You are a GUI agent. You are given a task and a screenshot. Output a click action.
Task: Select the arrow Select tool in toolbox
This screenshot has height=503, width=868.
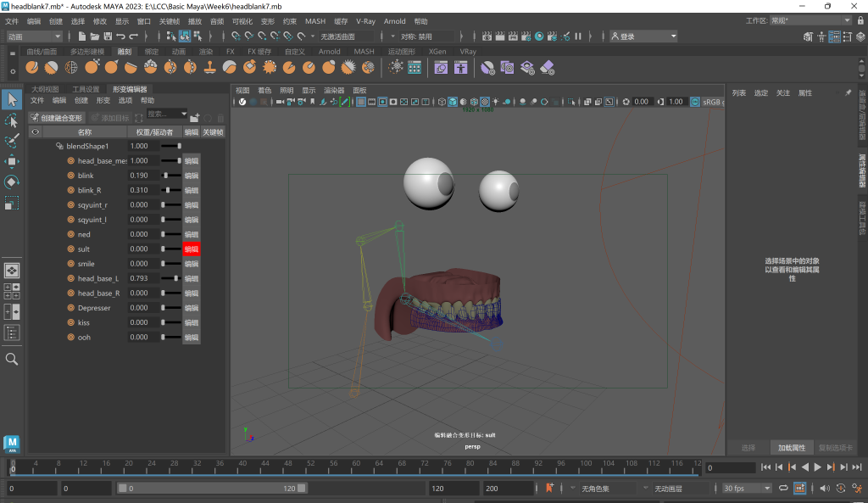[x=12, y=100]
